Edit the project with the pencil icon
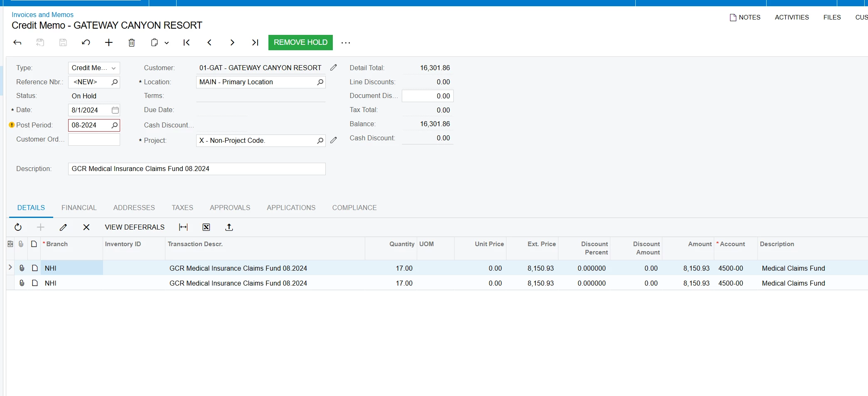The width and height of the screenshot is (868, 396). (333, 140)
